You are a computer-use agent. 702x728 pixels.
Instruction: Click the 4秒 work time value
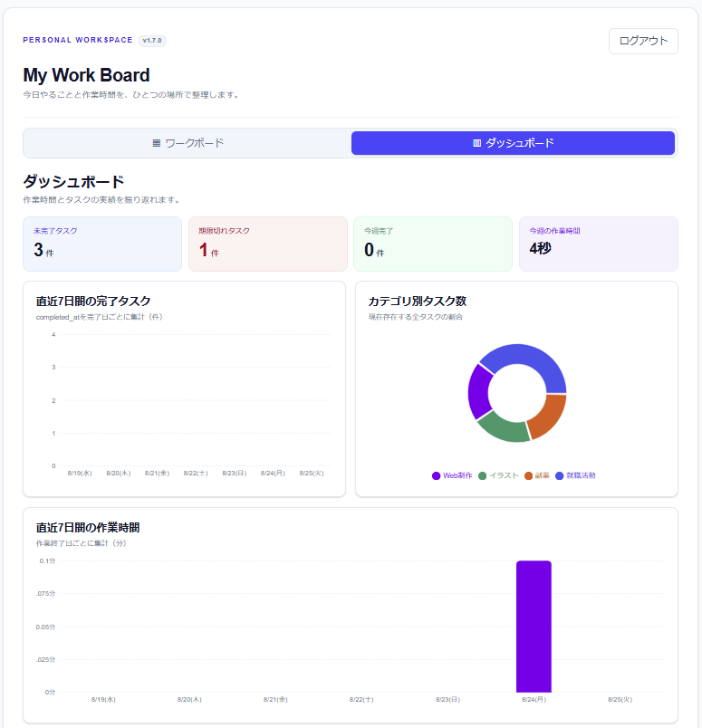(x=541, y=248)
